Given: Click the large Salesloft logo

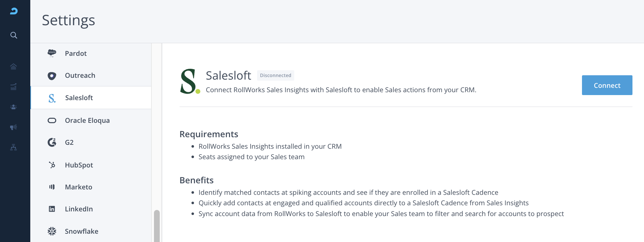Looking at the screenshot, I should pyautogui.click(x=190, y=82).
